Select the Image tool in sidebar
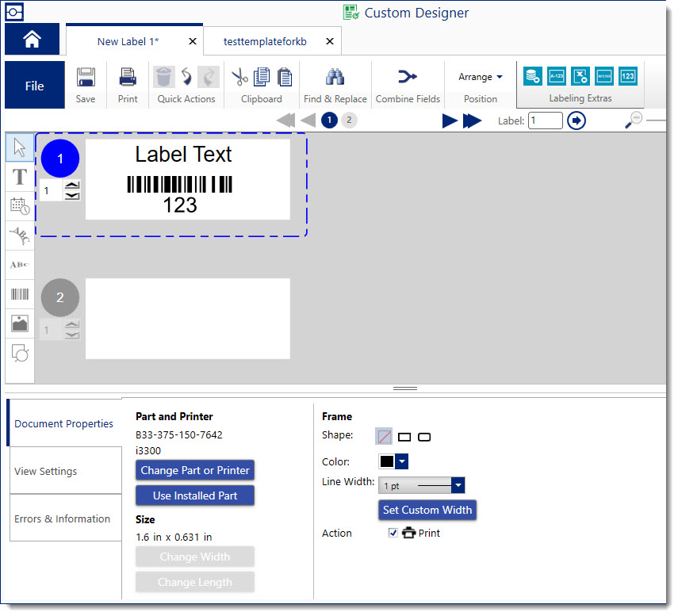The image size is (678, 616). coord(20,323)
